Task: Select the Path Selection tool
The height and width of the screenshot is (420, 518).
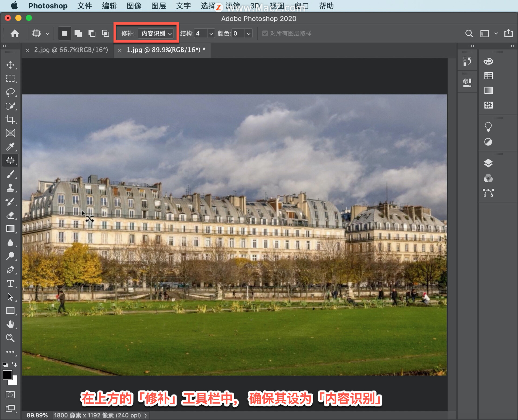Action: [x=10, y=297]
